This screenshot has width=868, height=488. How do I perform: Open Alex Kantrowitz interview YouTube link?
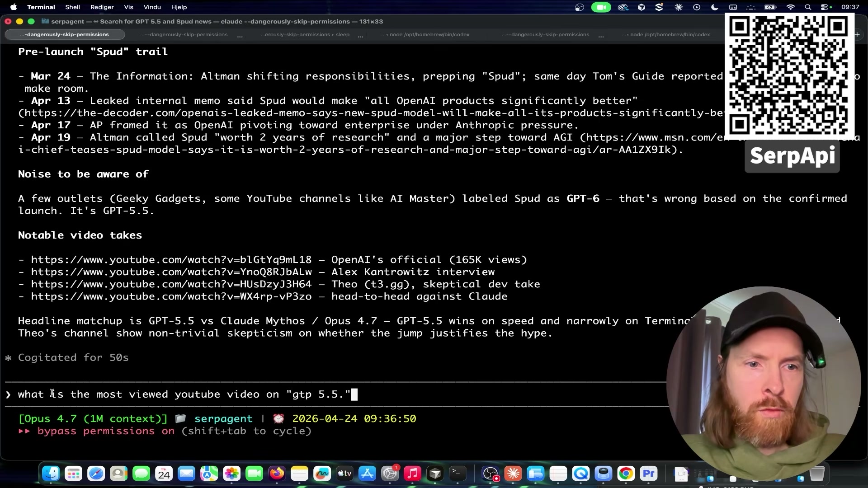(x=171, y=272)
